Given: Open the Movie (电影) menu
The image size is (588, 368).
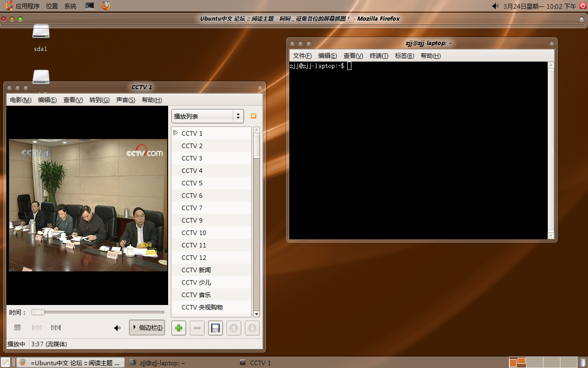Looking at the screenshot, I should tap(21, 100).
